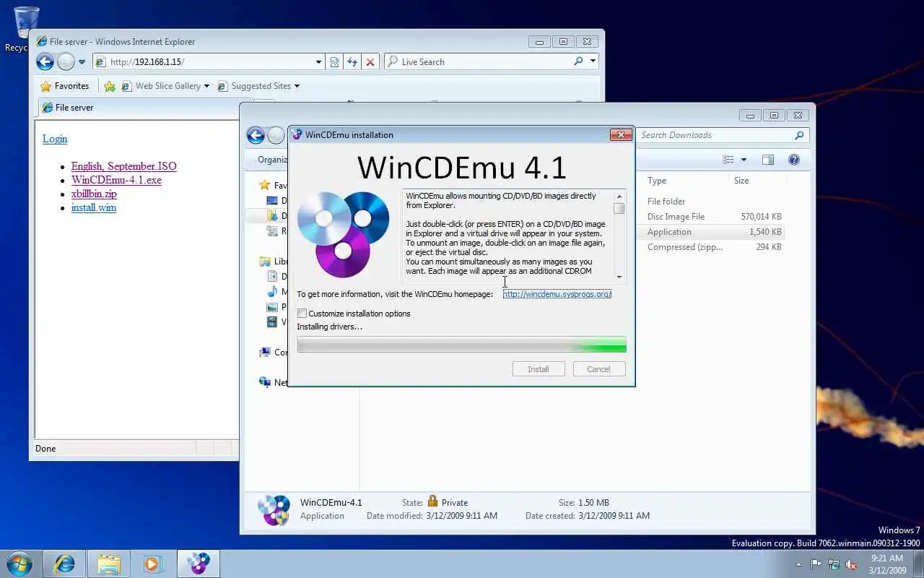Open the wincdemu.sysprogs.org homepage link
This screenshot has height=578, width=924.
[557, 294]
